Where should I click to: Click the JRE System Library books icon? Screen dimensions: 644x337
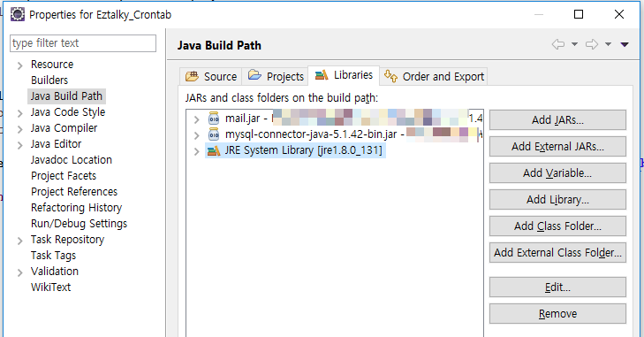[214, 150]
